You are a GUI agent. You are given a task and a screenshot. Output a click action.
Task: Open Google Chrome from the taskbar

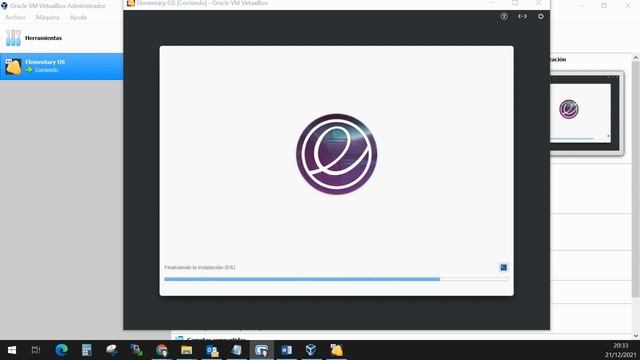(x=162, y=350)
